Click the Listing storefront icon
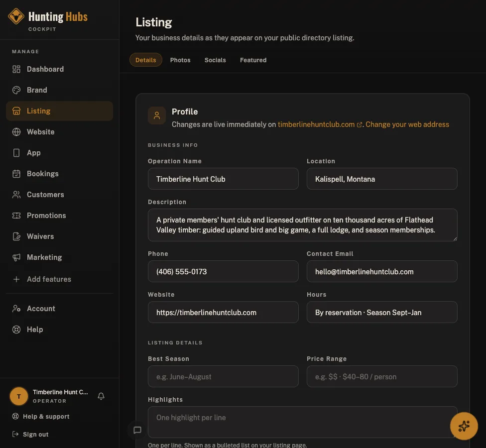This screenshot has height=448, width=486. (16, 111)
